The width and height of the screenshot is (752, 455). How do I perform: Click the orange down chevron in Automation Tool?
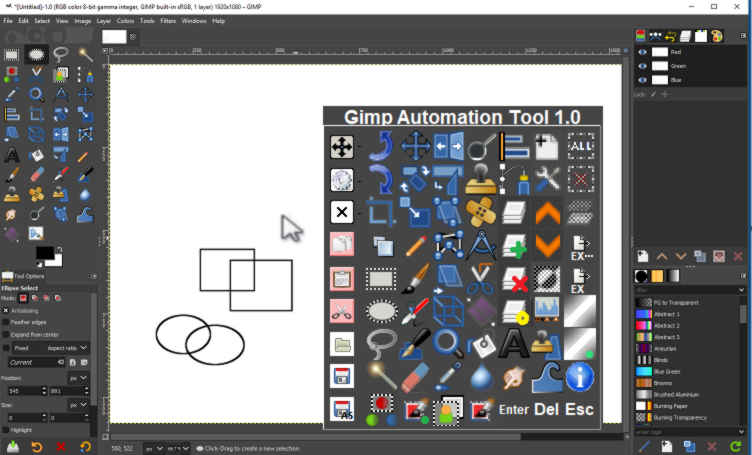(x=547, y=245)
